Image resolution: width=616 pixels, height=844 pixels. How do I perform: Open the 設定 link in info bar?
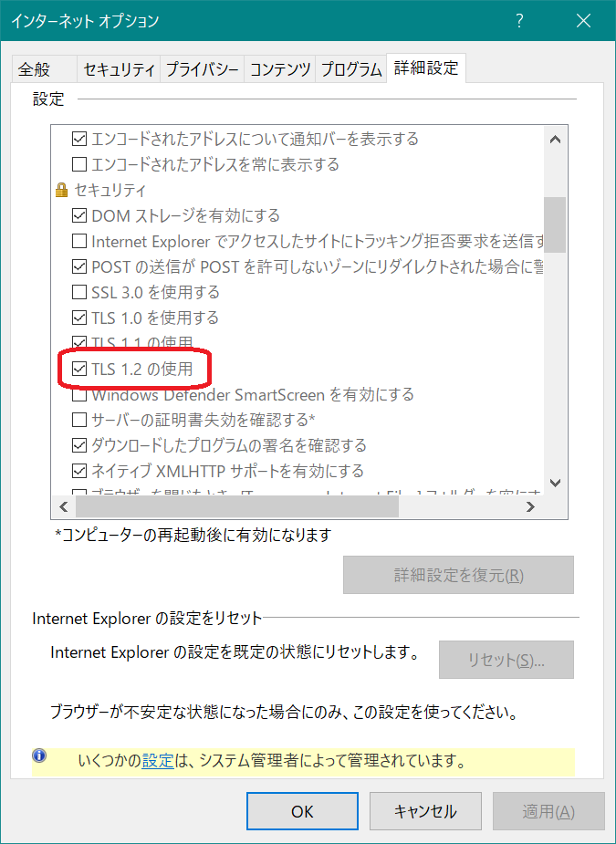tap(158, 761)
